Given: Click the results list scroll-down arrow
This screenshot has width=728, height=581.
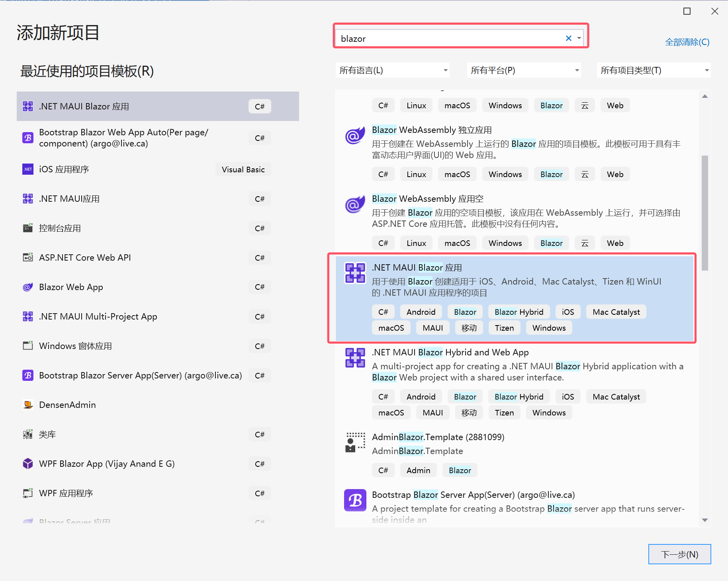Looking at the screenshot, I should point(705,520).
